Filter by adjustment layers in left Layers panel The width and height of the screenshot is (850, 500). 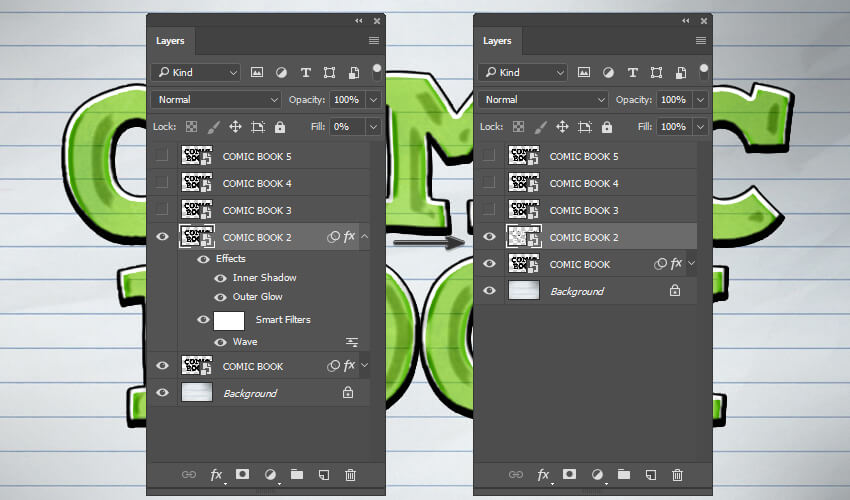point(281,72)
